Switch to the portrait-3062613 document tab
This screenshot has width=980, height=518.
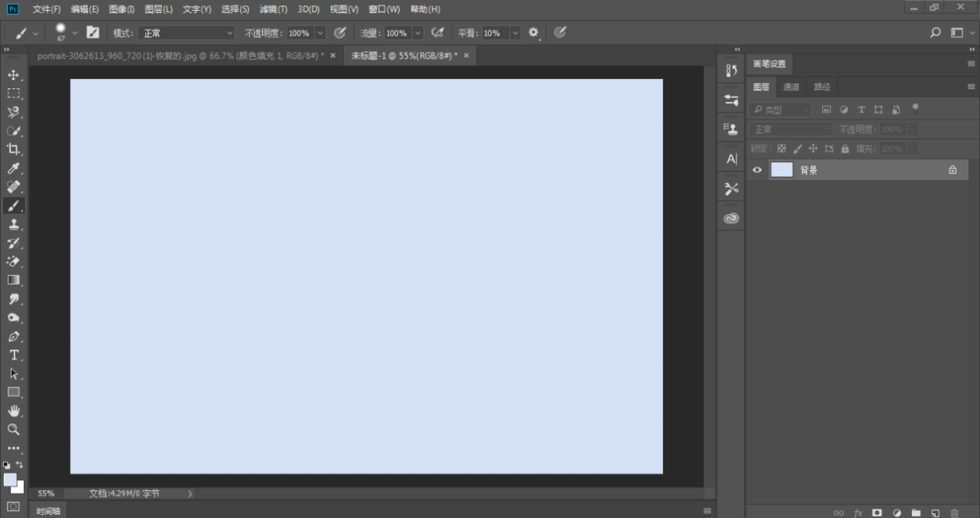(186, 56)
